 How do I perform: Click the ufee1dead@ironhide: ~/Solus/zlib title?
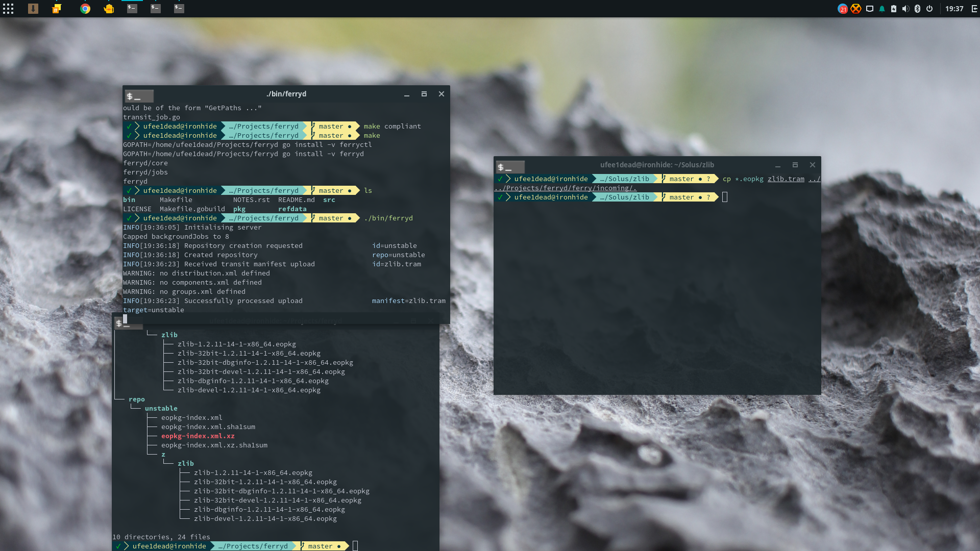pos(657,165)
